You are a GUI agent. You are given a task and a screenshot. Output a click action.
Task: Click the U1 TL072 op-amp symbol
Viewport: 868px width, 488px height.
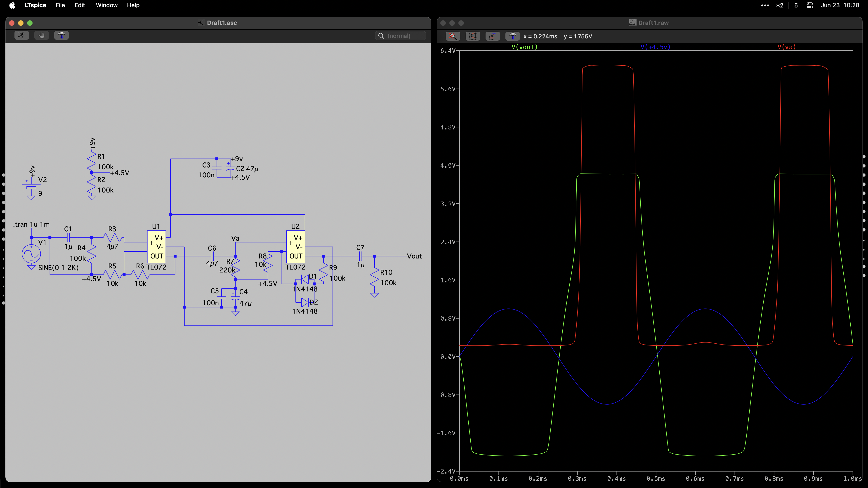click(156, 247)
